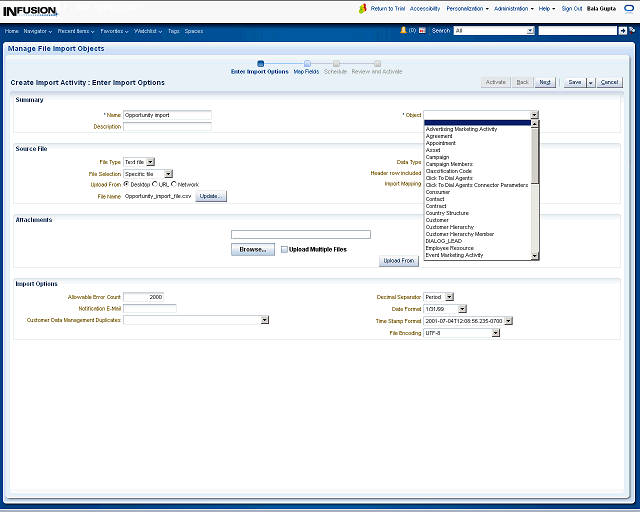Image resolution: width=640 pixels, height=512 pixels.
Task: Click the flag icon next to the bell
Action: pos(422,31)
